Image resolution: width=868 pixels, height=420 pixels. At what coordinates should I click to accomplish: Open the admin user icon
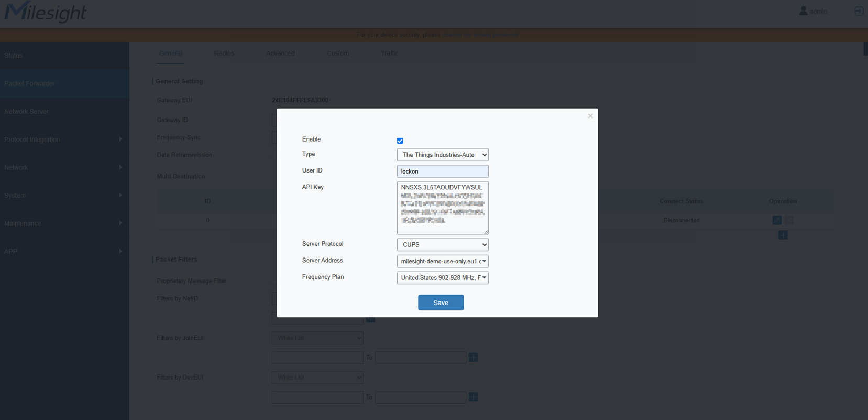click(x=803, y=11)
